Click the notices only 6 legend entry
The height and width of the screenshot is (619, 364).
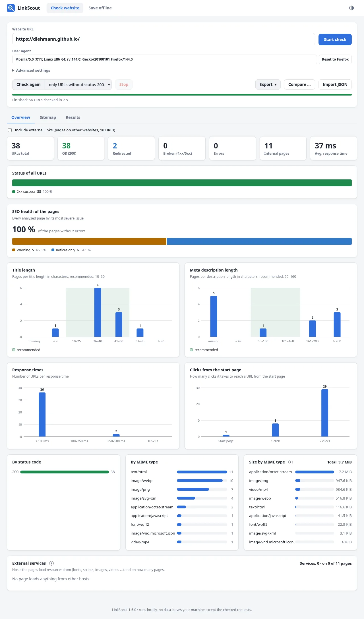[x=71, y=250]
